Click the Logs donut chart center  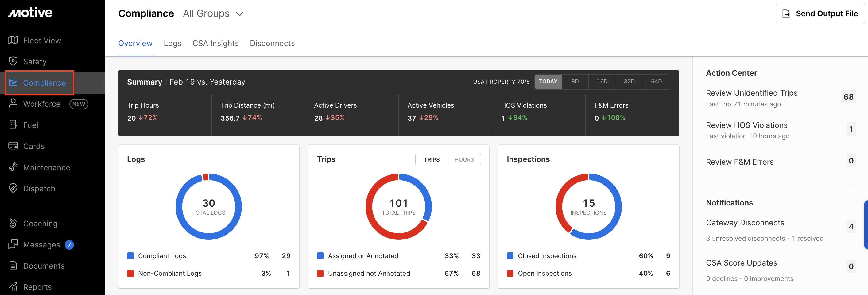pos(209,206)
